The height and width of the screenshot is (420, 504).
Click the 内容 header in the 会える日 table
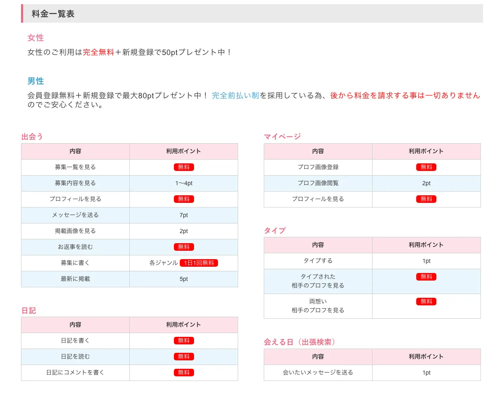pyautogui.click(x=318, y=357)
